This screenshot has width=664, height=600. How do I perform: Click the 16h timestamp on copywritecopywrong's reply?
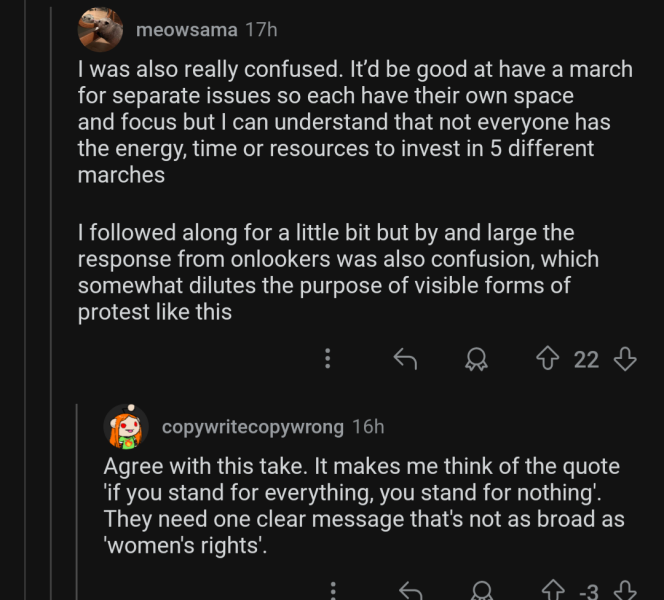click(368, 427)
